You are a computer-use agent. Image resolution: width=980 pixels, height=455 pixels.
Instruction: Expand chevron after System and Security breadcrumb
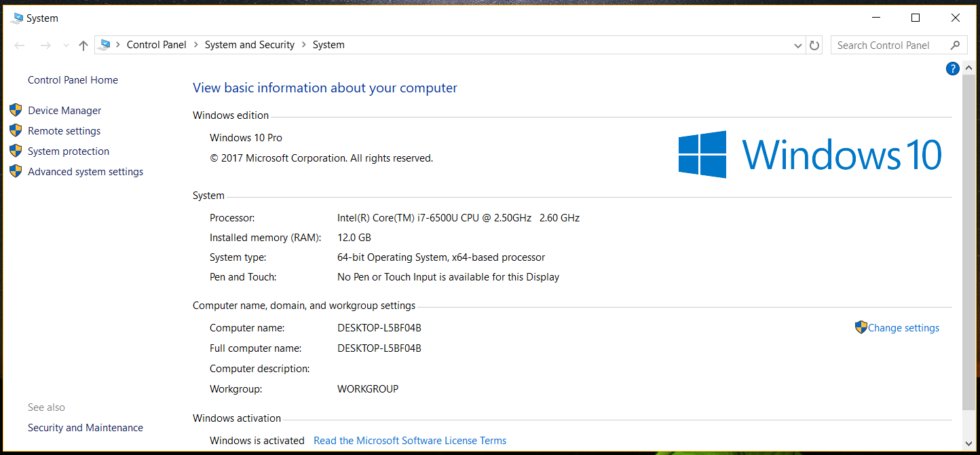coord(303,45)
